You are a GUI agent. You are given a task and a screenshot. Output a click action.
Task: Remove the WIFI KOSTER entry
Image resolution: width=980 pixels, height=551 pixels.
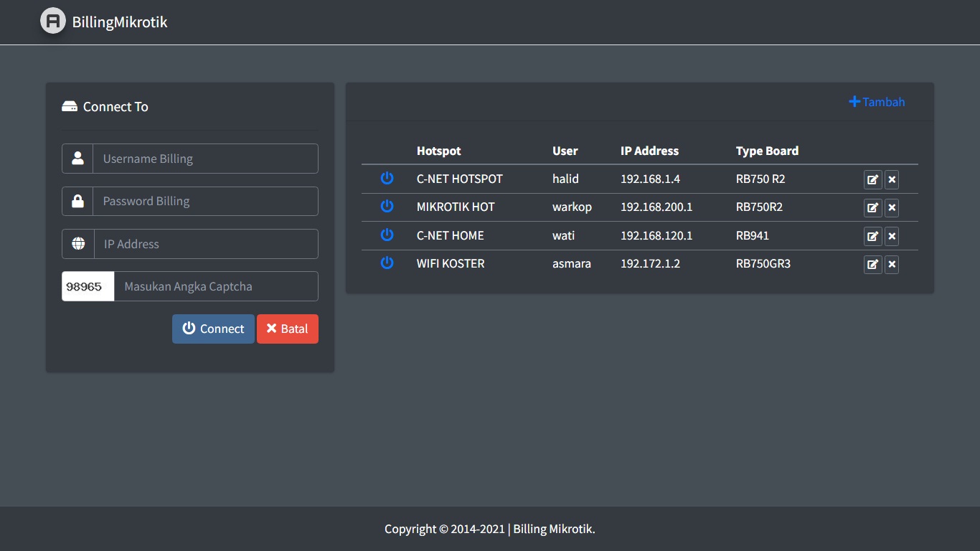coord(892,265)
